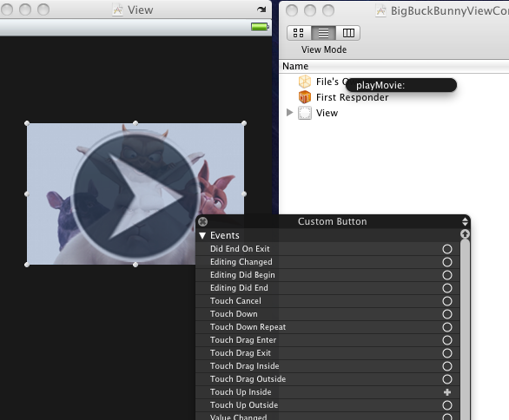Click Touch Down Repeat connection circle

point(447,327)
